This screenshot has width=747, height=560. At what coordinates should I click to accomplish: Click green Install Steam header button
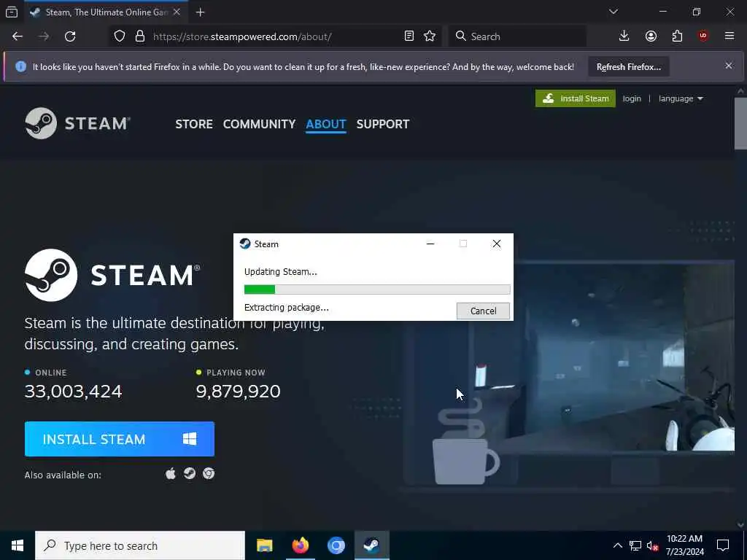575,98
